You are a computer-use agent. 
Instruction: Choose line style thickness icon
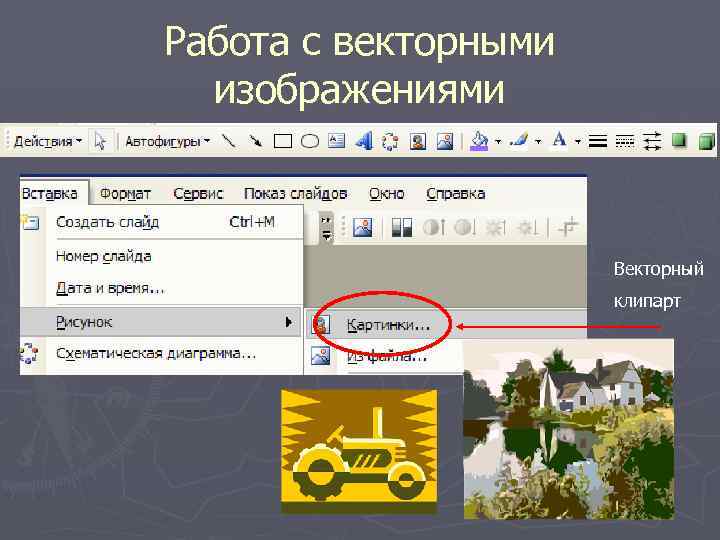click(598, 141)
